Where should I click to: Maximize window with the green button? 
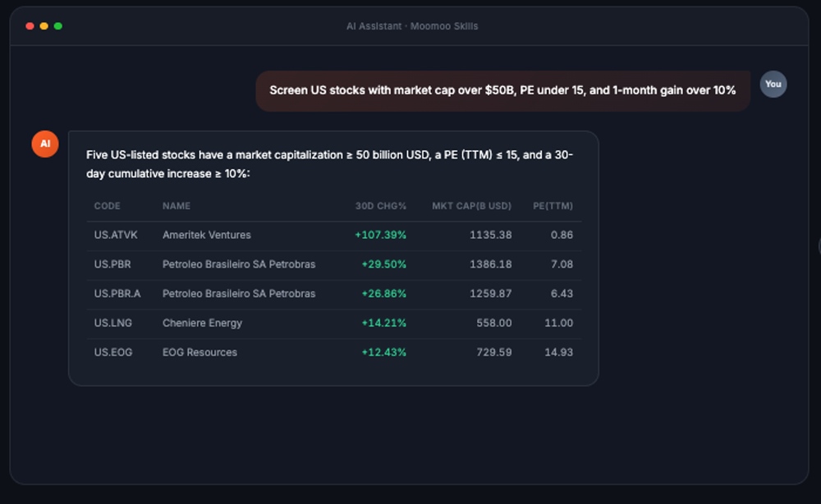point(58,26)
